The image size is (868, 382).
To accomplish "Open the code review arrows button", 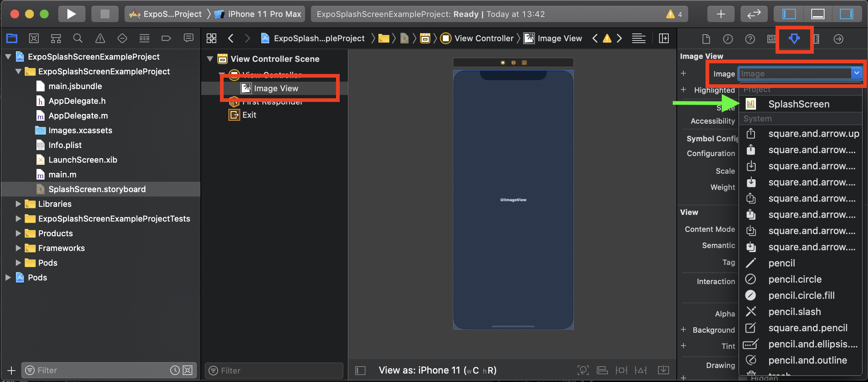I will (x=754, y=14).
